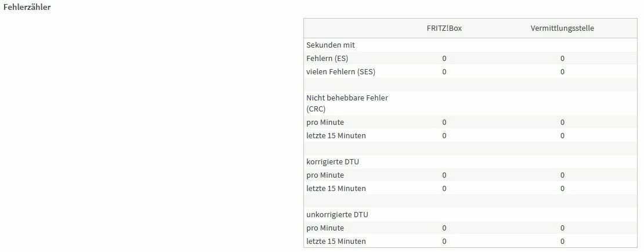Image resolution: width=644 pixels, height=252 pixels.
Task: Select pro Minute label under korrigierte DTU
Action: coord(325,175)
